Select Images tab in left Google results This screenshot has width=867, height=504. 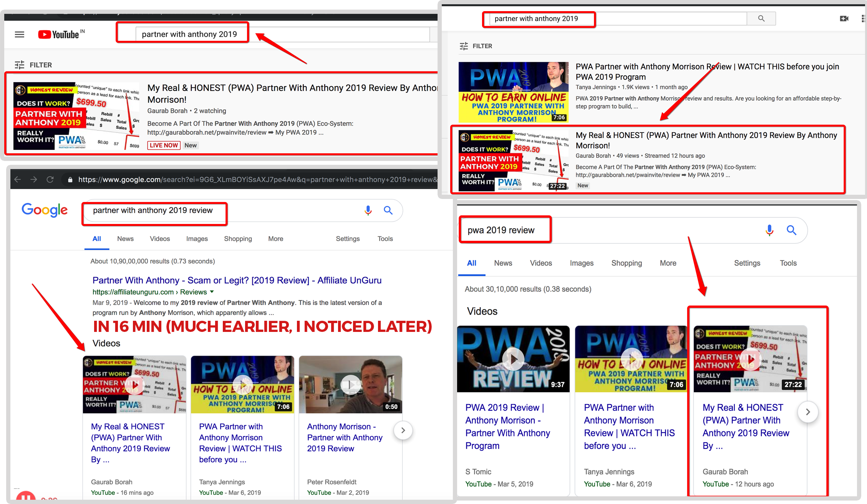[197, 239]
